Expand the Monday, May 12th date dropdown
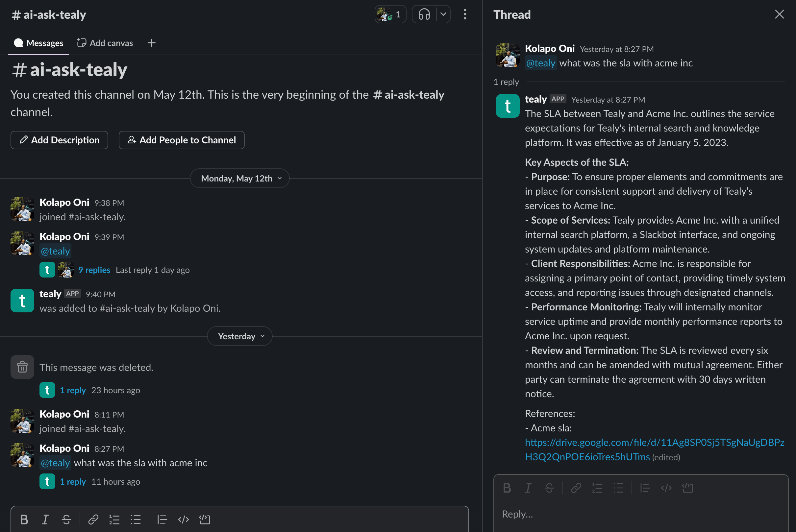796x532 pixels. (240, 179)
